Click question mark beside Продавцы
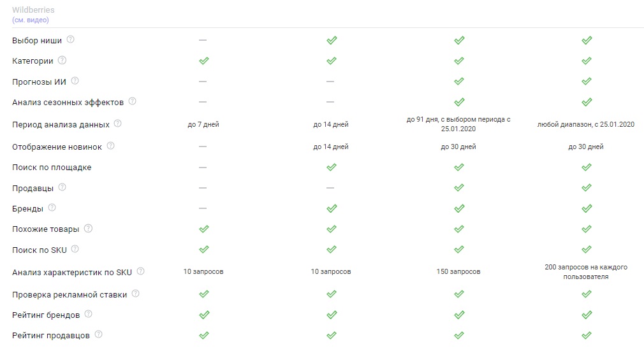The width and height of the screenshot is (644, 351). (62, 187)
